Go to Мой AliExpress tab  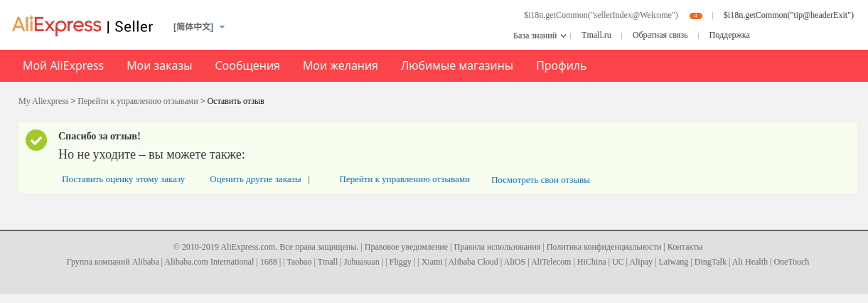pos(63,65)
